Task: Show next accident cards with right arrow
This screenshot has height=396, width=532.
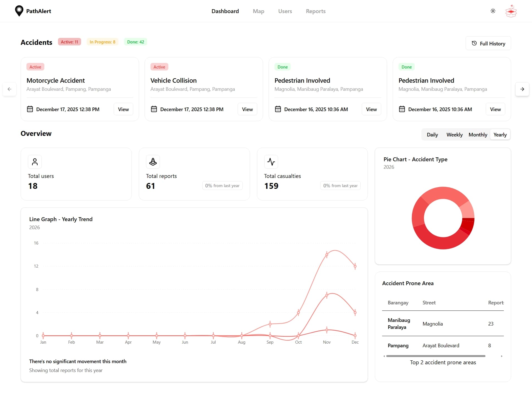Action: [x=522, y=89]
